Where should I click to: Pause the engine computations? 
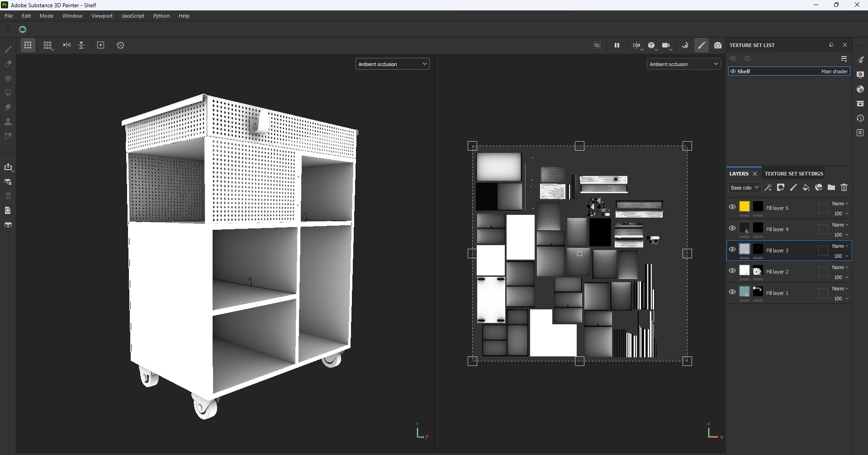tap(617, 45)
